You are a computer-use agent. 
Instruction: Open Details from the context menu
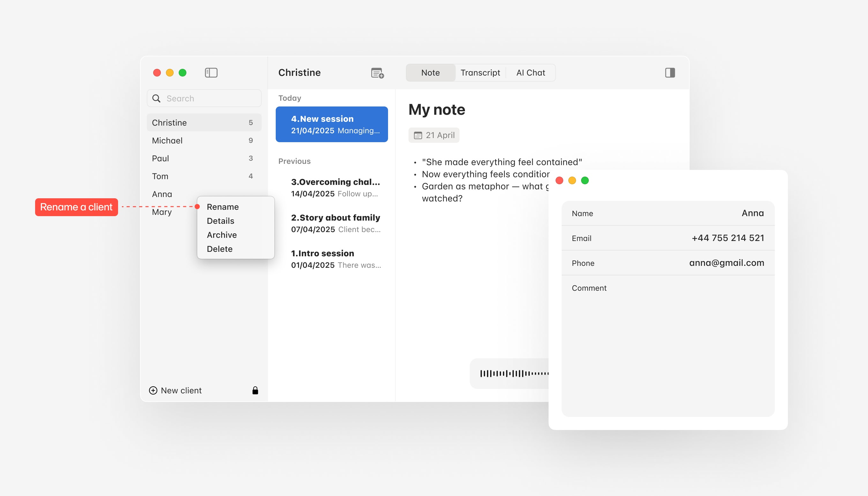(x=220, y=221)
